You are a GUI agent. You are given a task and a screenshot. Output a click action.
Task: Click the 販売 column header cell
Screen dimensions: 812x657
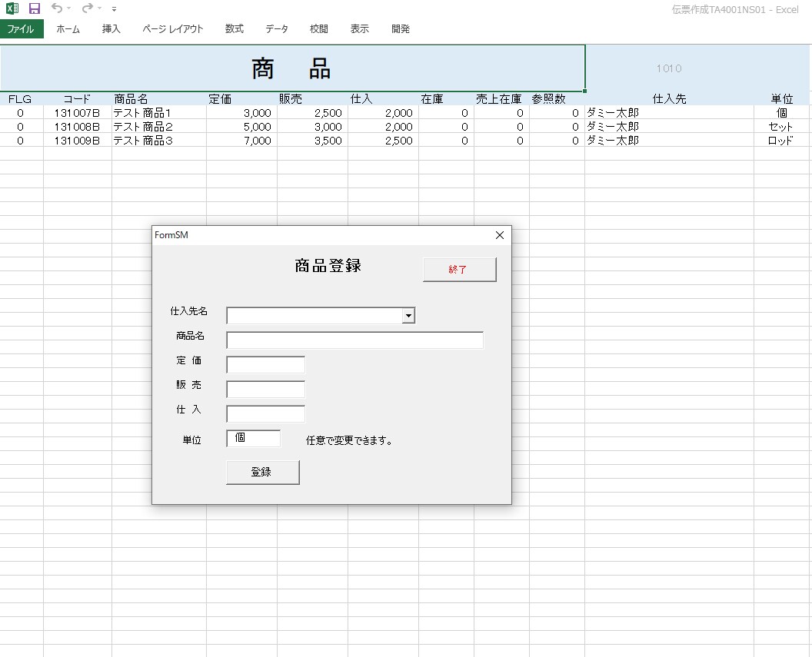(313, 99)
